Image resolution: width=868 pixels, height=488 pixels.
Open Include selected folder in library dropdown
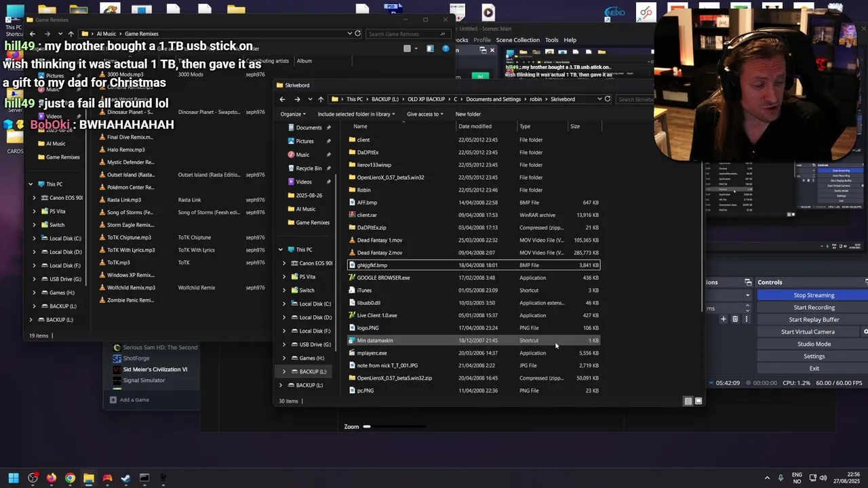coord(356,114)
